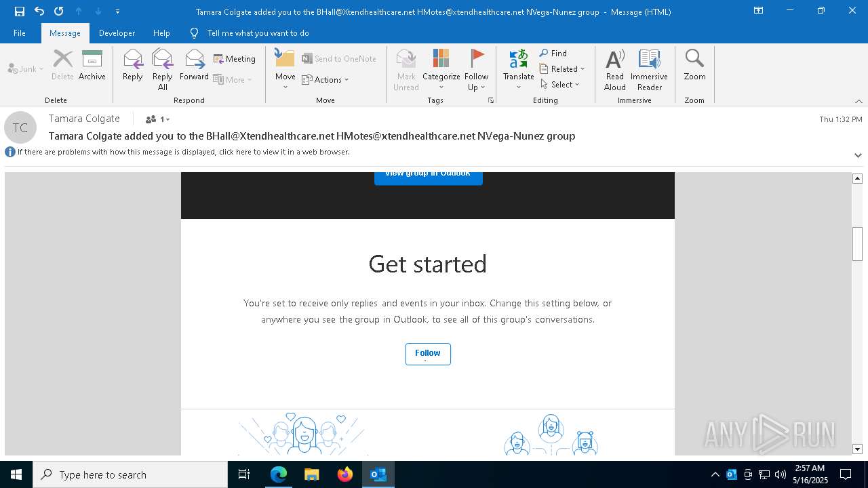This screenshot has width=868, height=488.
Task: Translate the message
Action: point(519,70)
